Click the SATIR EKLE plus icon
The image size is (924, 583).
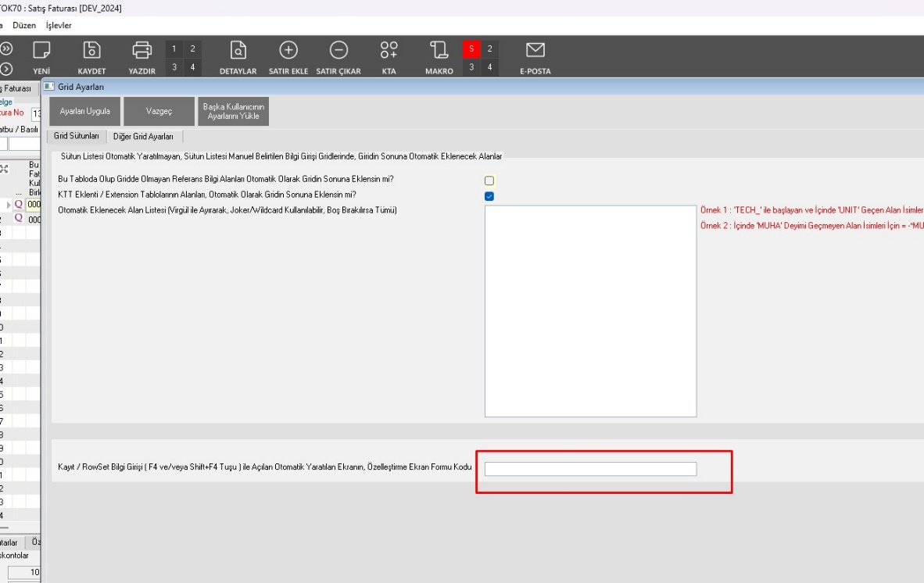coord(288,51)
